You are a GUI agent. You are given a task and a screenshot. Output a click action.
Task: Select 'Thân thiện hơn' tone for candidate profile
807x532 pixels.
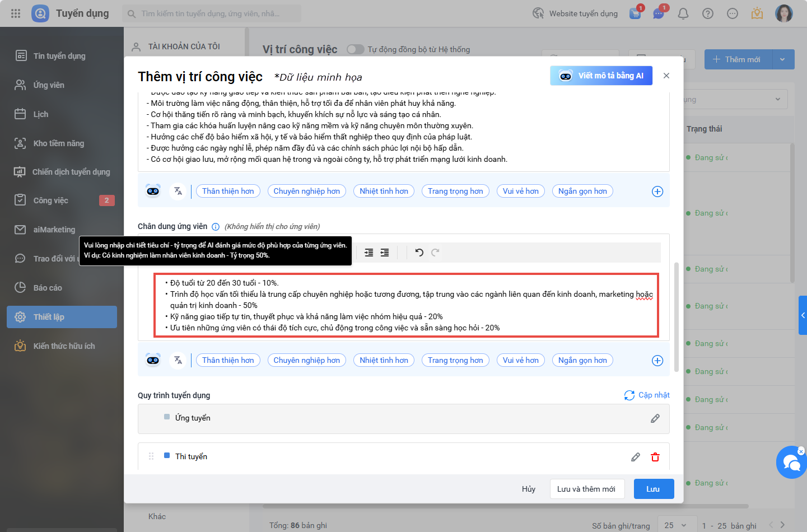pos(228,360)
